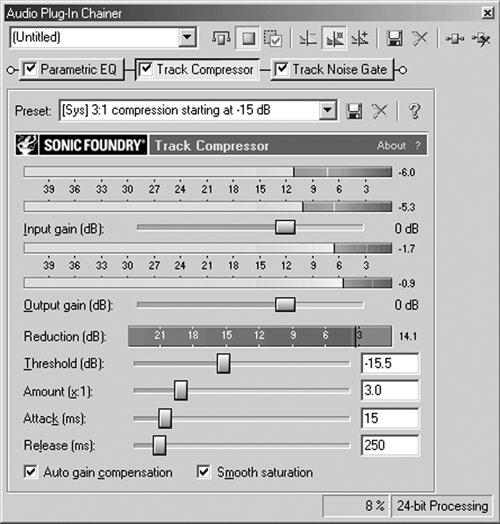This screenshot has height=524, width=500.
Task: Click the preview toggle icon in toolbar
Action: click(221, 38)
